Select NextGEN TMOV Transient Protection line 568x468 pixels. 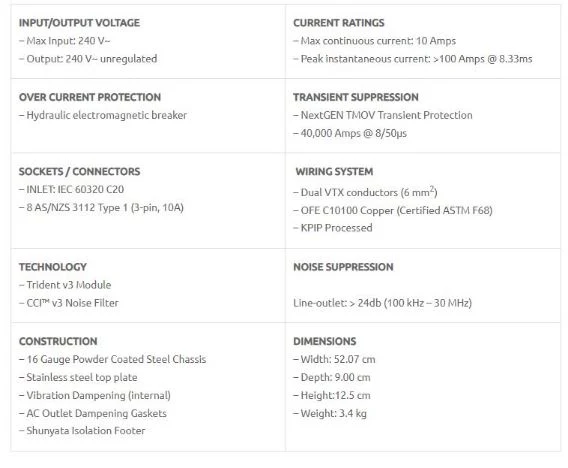383,115
